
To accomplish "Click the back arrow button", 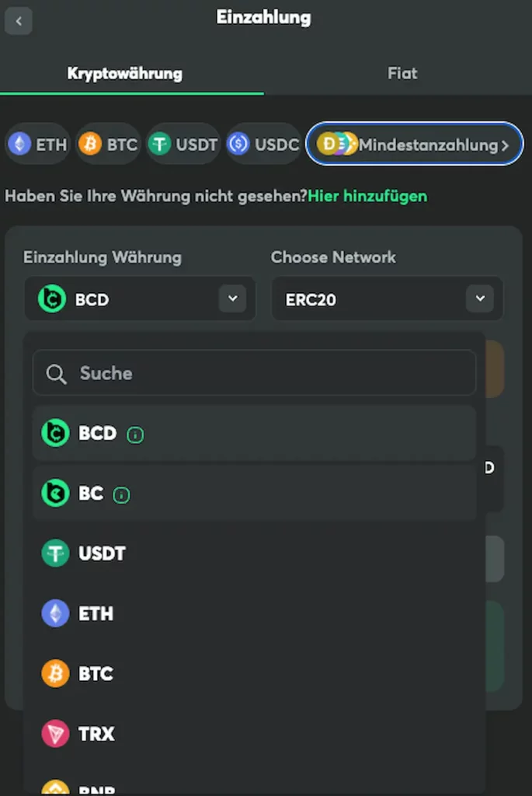I will (19, 20).
